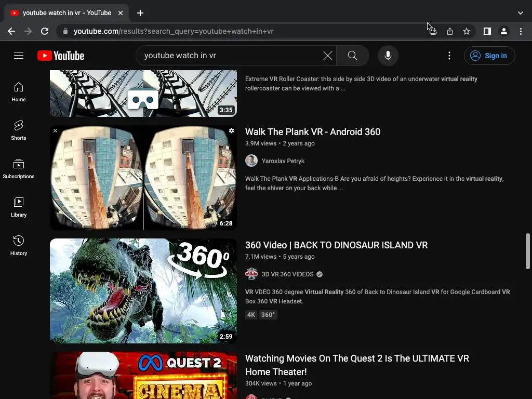The height and width of the screenshot is (399, 532).
Task: Start voice search with microphone icon
Action: click(388, 55)
